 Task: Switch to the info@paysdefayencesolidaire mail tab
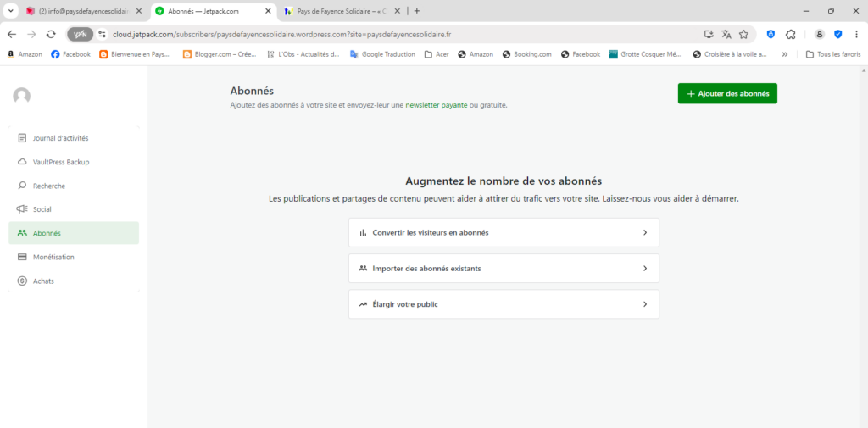coord(81,11)
